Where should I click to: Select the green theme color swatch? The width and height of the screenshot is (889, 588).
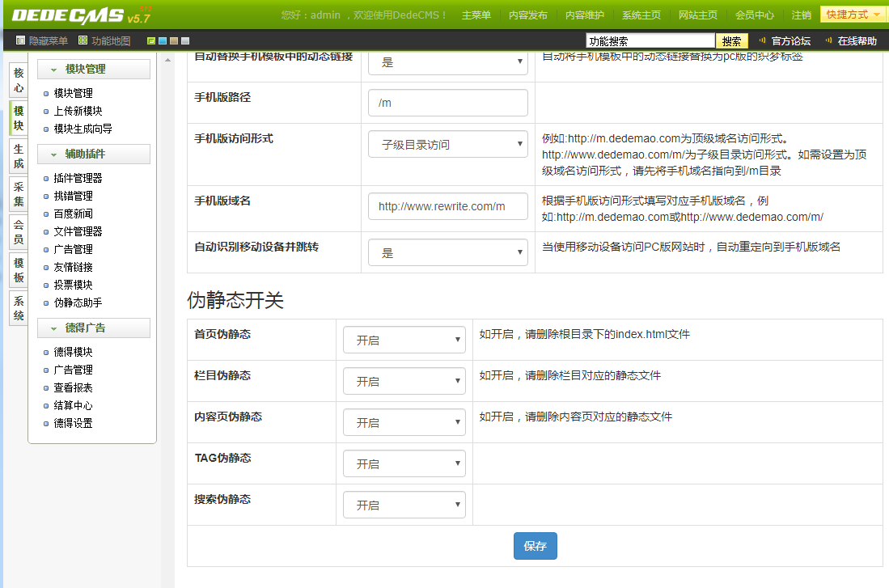[150, 40]
